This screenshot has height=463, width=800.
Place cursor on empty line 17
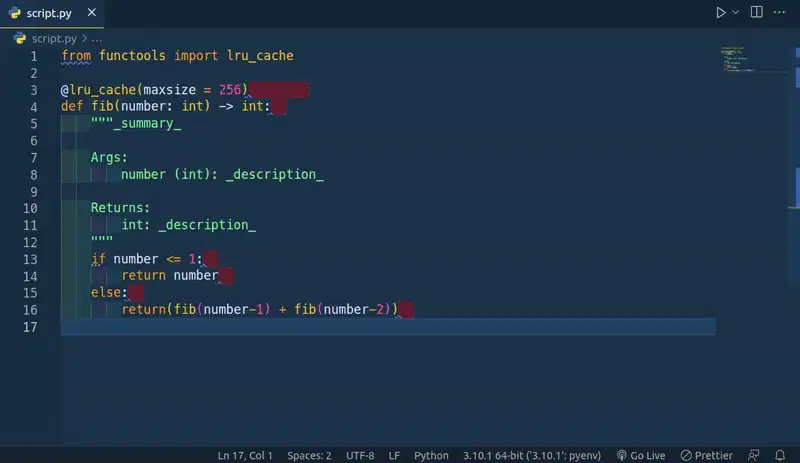click(x=388, y=327)
